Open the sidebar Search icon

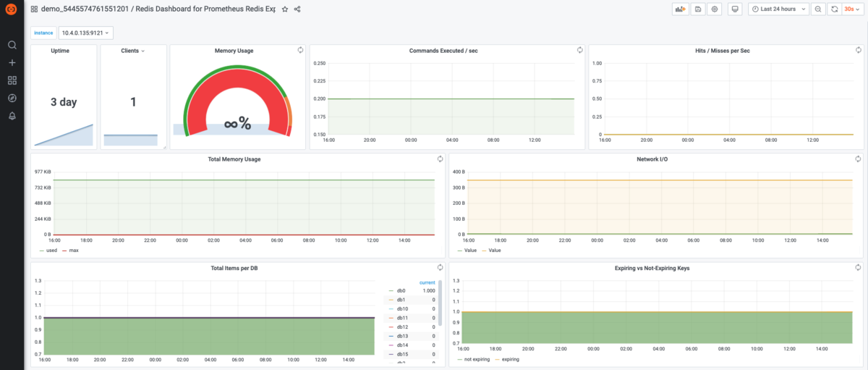coord(12,45)
